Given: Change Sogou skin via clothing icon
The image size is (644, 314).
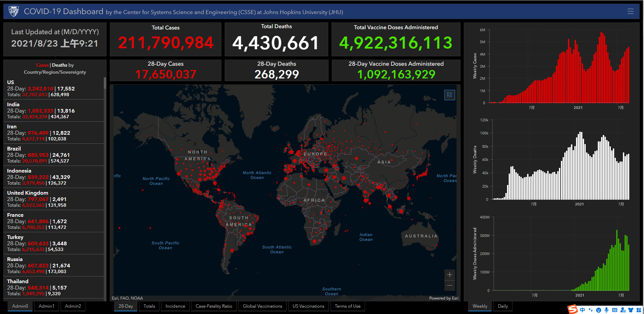Looking at the screenshot, I should (x=631, y=309).
